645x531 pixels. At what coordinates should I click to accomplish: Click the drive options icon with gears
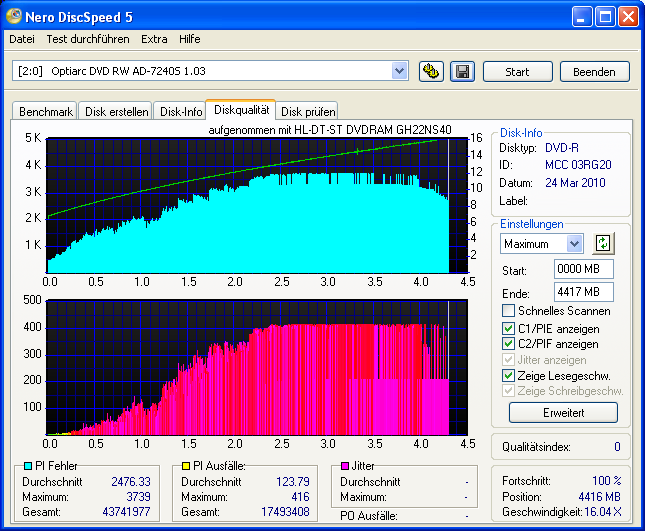[x=431, y=72]
